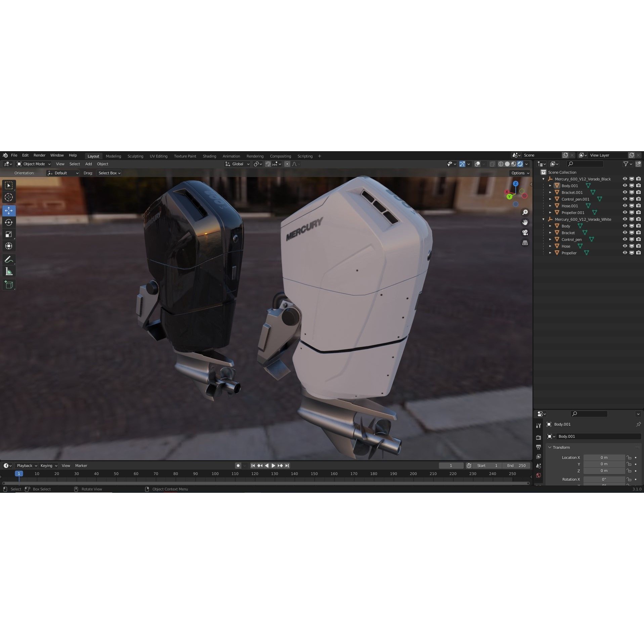Disable render visibility for Mercury_600_V12_Verado_White
Screen dimensions: 644x644
(x=638, y=219)
